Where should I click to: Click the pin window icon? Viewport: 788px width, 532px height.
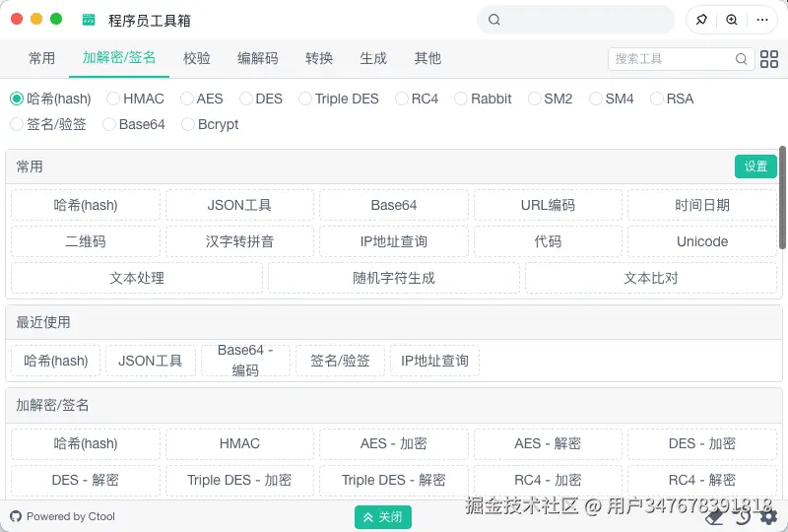(701, 20)
